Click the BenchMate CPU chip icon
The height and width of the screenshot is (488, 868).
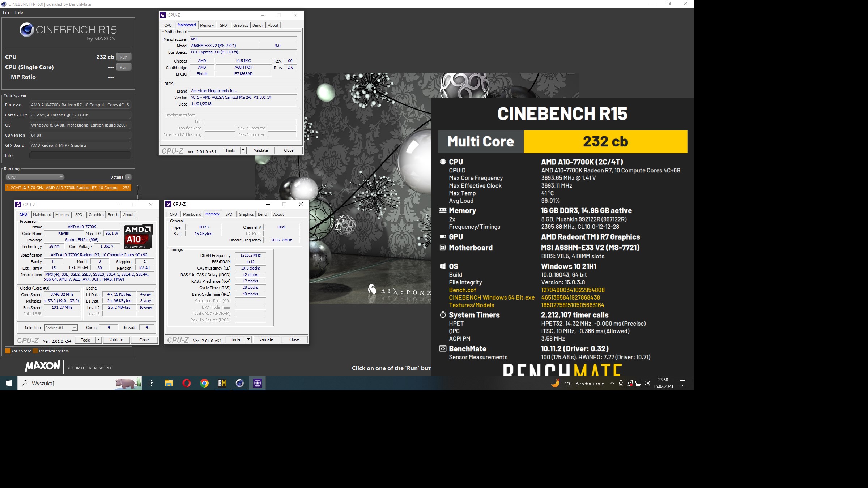coord(443,162)
